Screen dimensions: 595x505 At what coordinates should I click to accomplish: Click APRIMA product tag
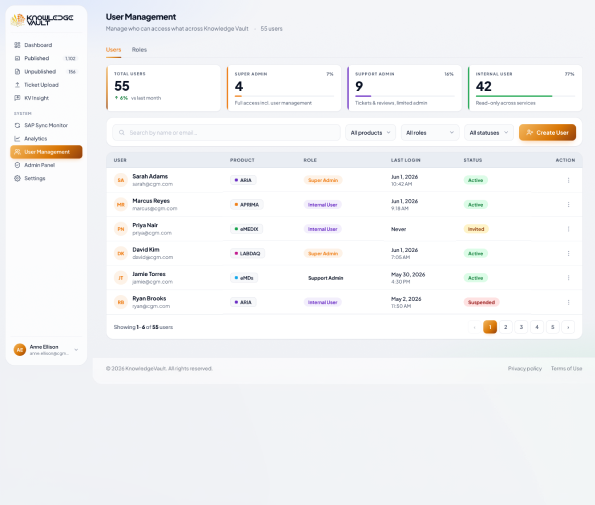click(247, 205)
